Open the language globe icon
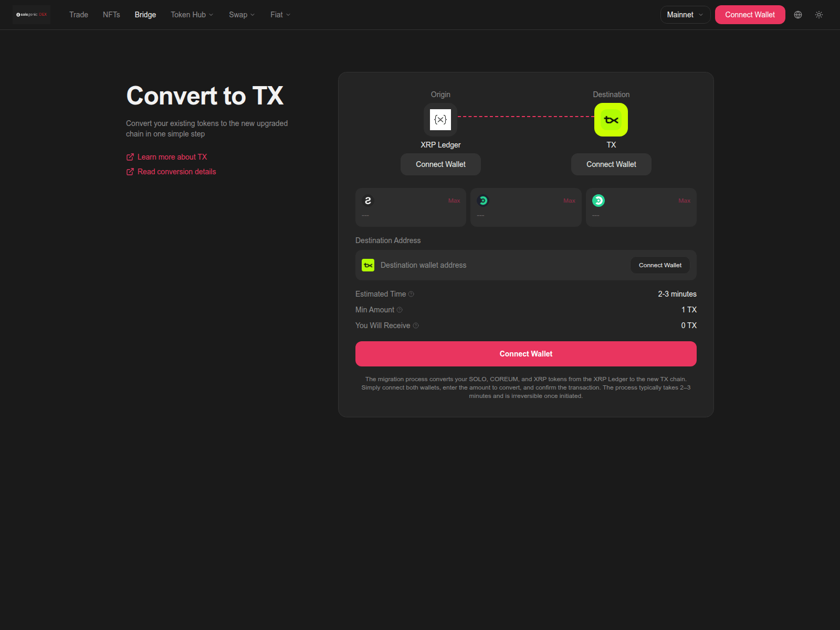The width and height of the screenshot is (840, 630). coord(798,15)
